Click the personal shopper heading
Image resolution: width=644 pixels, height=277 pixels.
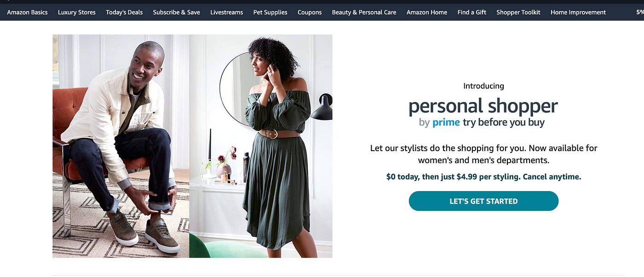(x=483, y=106)
